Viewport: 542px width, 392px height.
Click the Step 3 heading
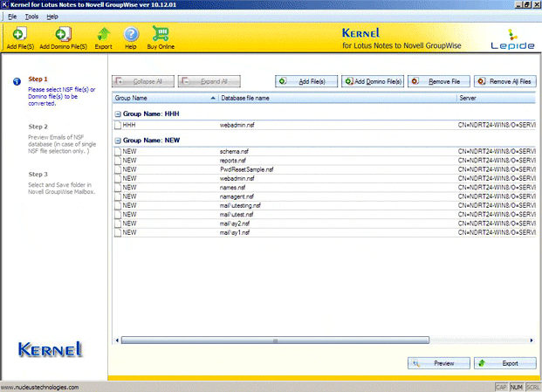click(x=38, y=175)
